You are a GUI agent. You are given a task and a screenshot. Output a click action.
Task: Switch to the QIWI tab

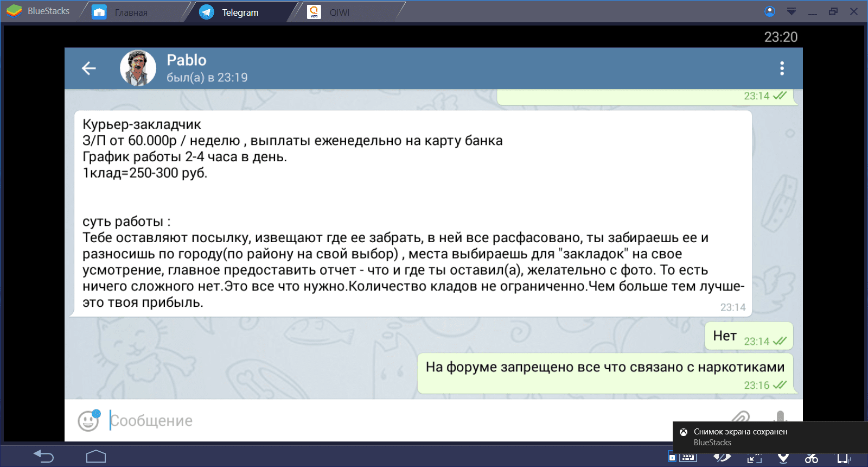[339, 12]
